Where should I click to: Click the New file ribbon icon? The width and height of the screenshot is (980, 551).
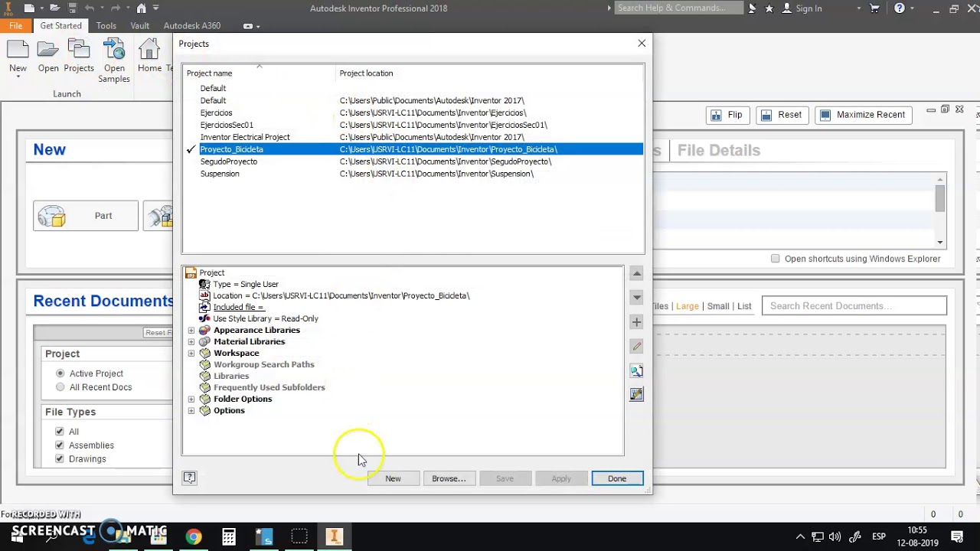tap(18, 51)
